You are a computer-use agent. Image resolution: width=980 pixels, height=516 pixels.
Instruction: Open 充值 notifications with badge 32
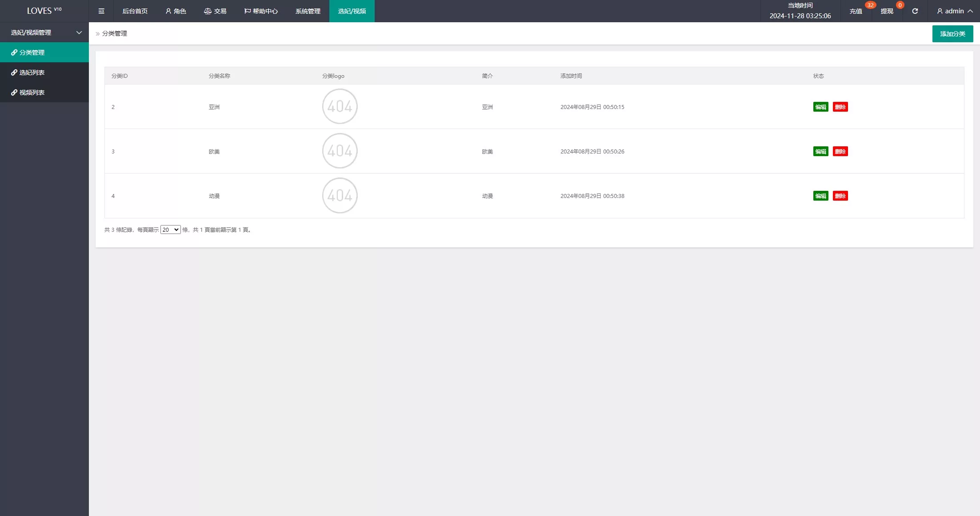pyautogui.click(x=856, y=11)
